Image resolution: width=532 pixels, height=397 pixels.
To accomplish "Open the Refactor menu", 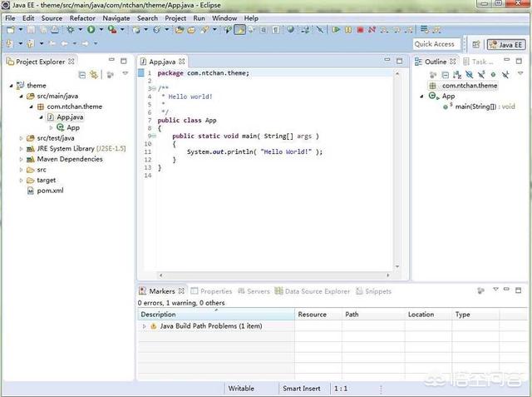I will (x=82, y=17).
